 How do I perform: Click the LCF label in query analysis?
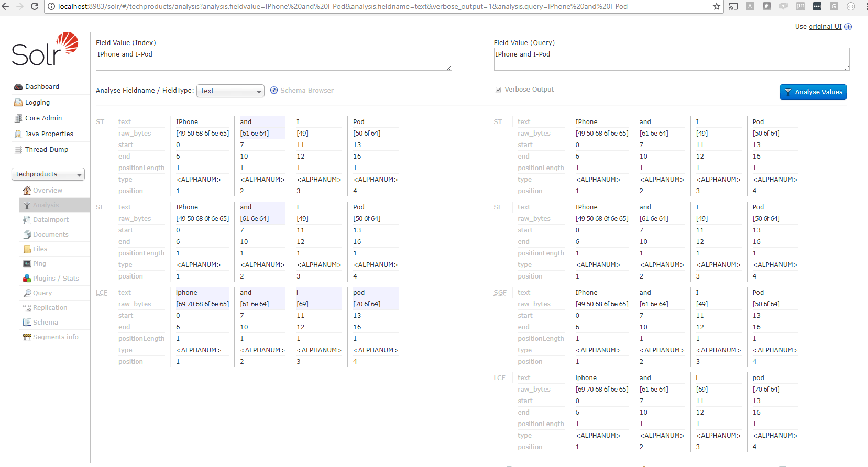point(499,378)
